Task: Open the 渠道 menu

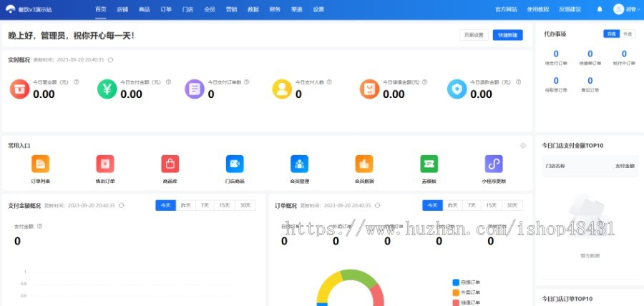Action: point(296,9)
